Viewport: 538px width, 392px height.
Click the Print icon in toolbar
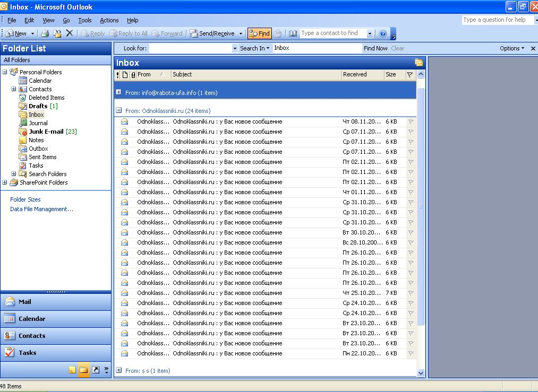(x=45, y=33)
